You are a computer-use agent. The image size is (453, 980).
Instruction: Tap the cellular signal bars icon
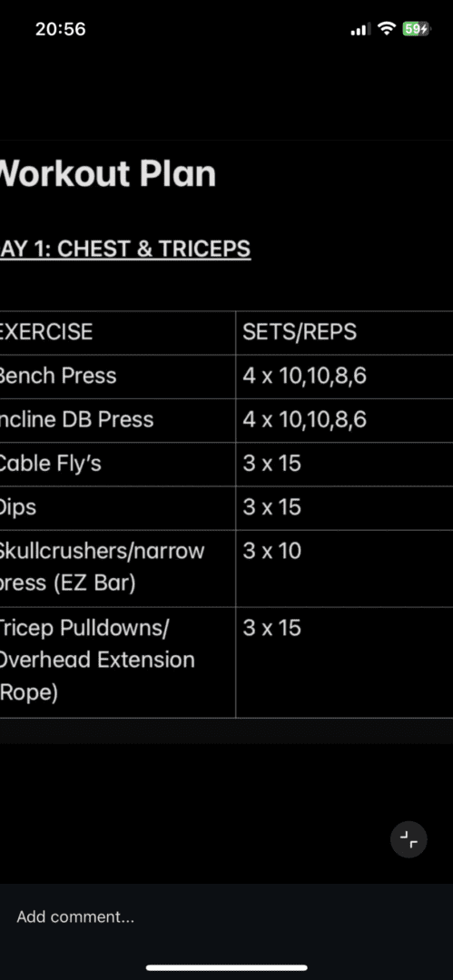pyautogui.click(x=360, y=29)
